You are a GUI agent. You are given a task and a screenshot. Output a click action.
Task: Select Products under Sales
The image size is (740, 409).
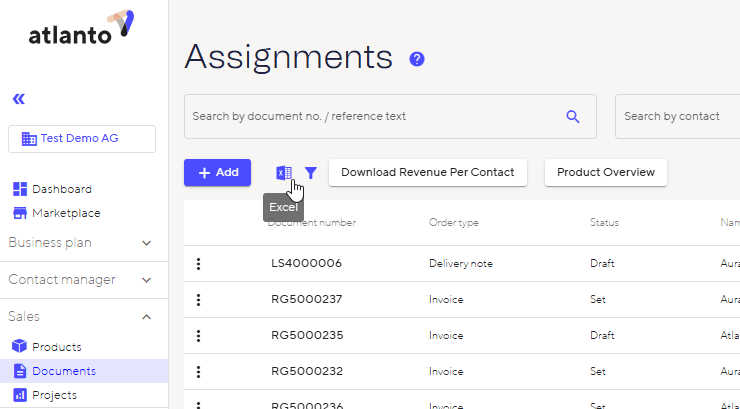56,347
